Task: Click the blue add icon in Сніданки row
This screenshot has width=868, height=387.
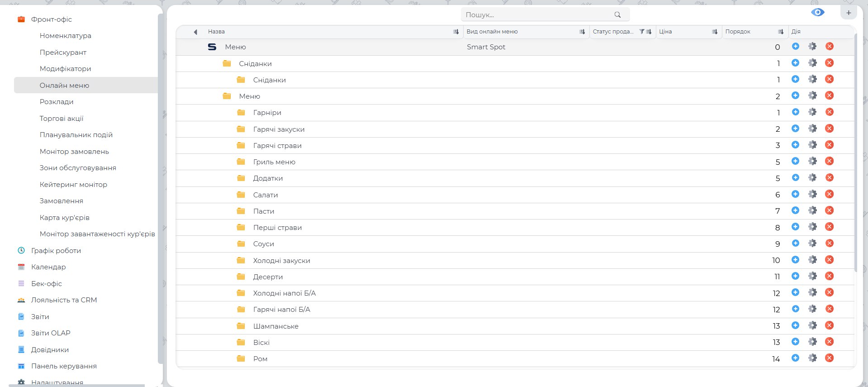Action: [x=795, y=63]
